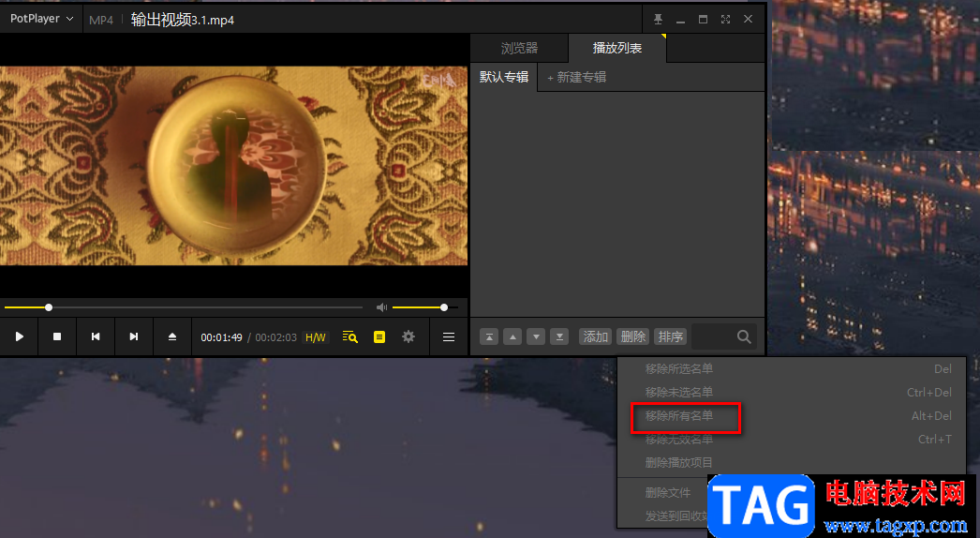Start playback with the play button
The height and width of the screenshot is (538, 980).
tap(20, 336)
